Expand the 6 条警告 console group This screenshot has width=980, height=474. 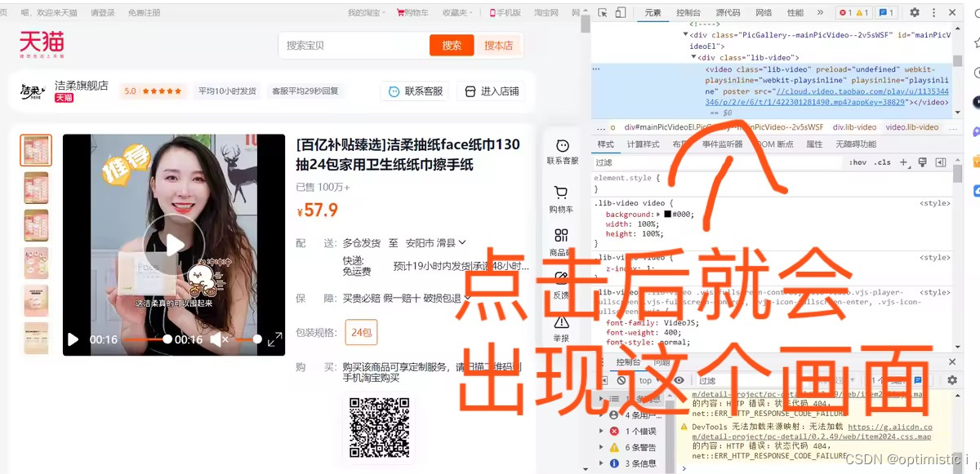(602, 447)
